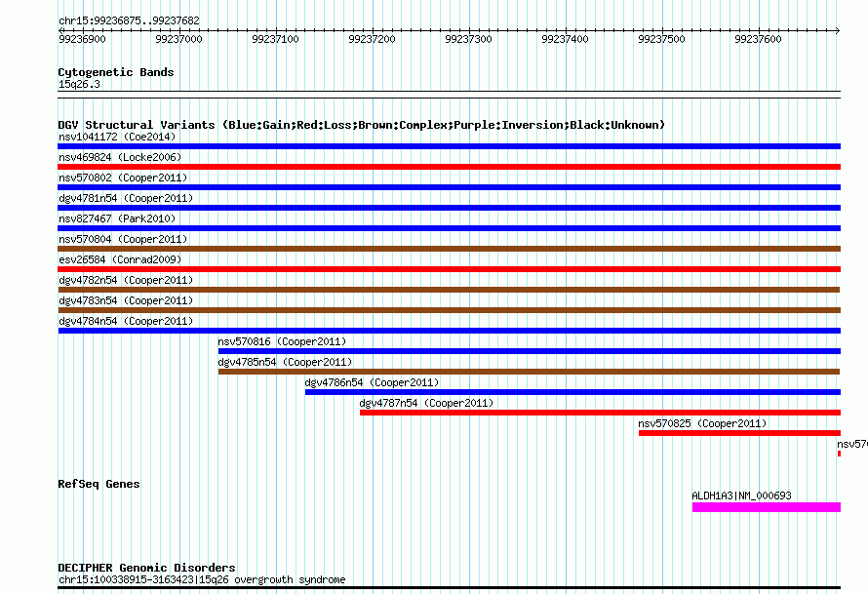
Task: Open the ALDH1A3|NM_000693 gene label
Action: click(741, 496)
